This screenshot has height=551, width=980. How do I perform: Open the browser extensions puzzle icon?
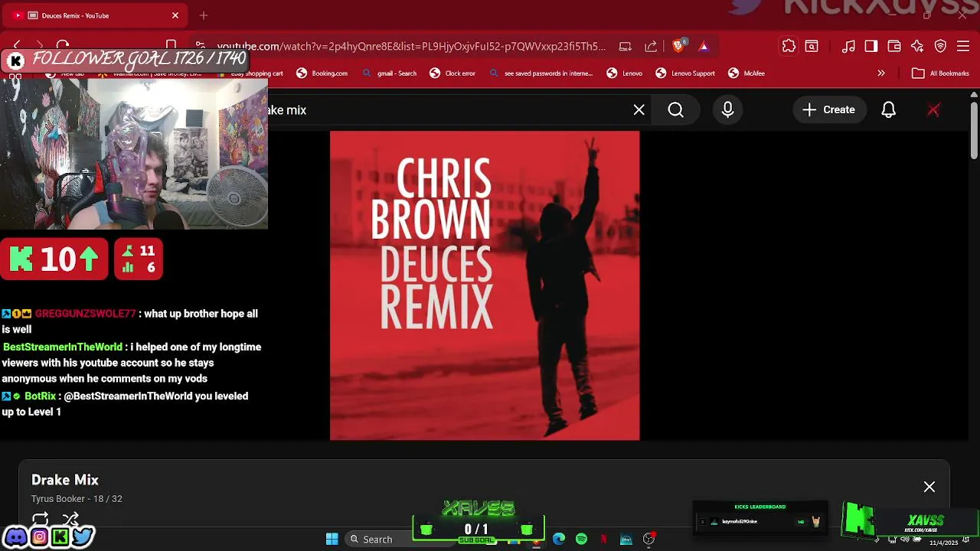click(x=789, y=47)
